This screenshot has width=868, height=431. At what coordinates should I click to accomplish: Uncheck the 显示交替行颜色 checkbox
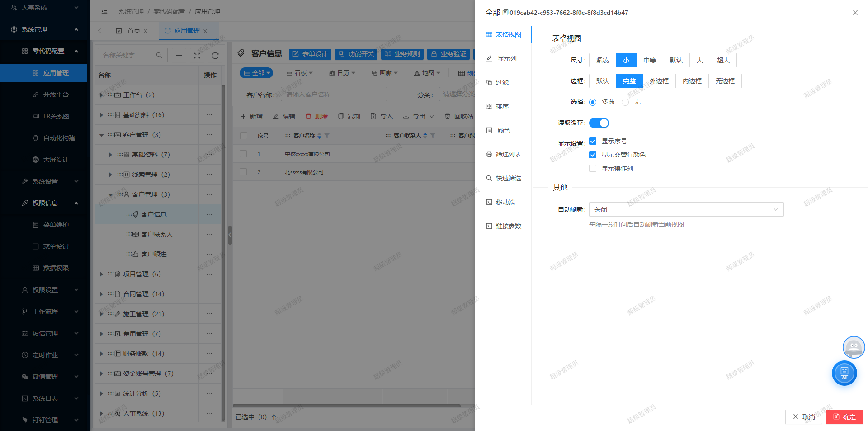tap(593, 155)
